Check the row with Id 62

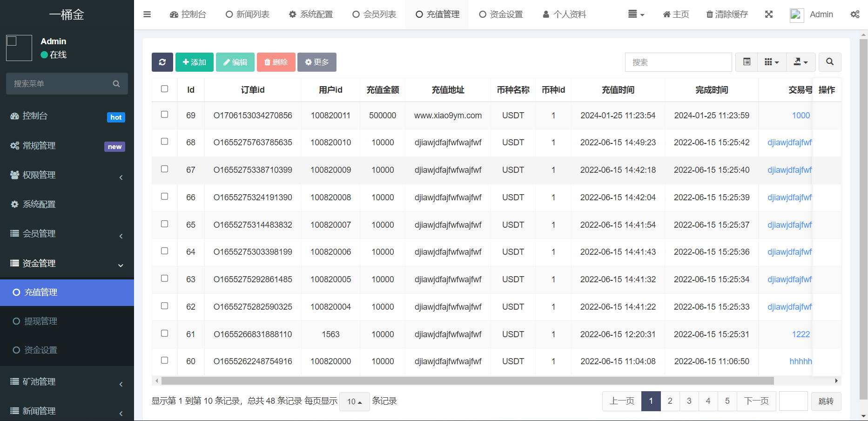164,306
